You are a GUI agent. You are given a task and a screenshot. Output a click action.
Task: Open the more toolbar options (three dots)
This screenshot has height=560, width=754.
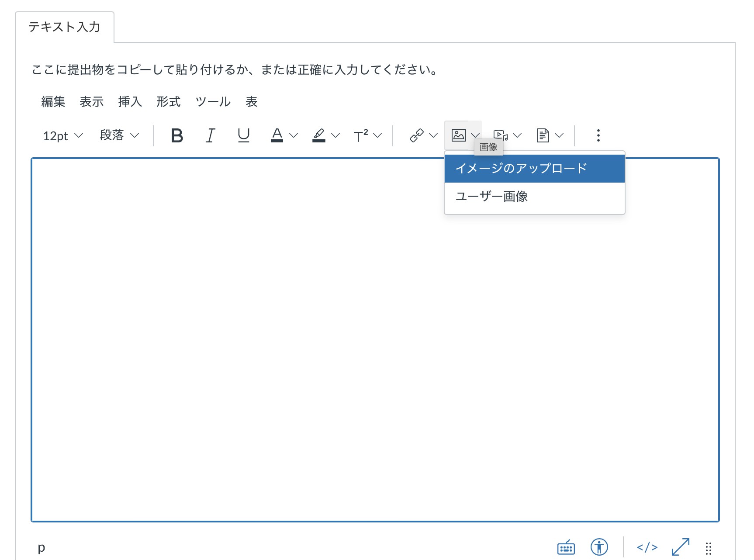pyautogui.click(x=598, y=135)
